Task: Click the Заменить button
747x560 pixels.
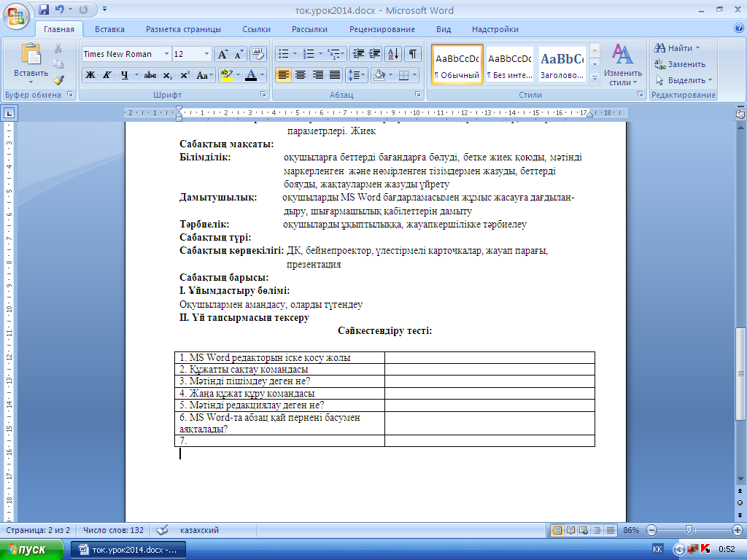Action: point(681,64)
